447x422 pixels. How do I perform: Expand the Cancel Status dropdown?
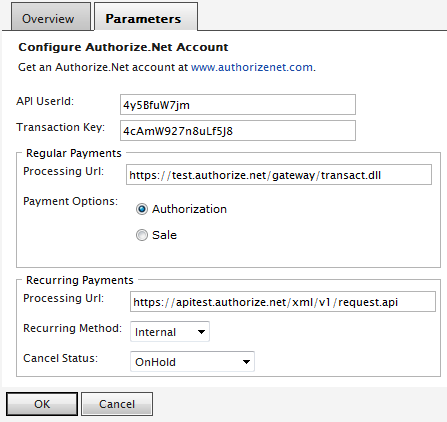192,362
